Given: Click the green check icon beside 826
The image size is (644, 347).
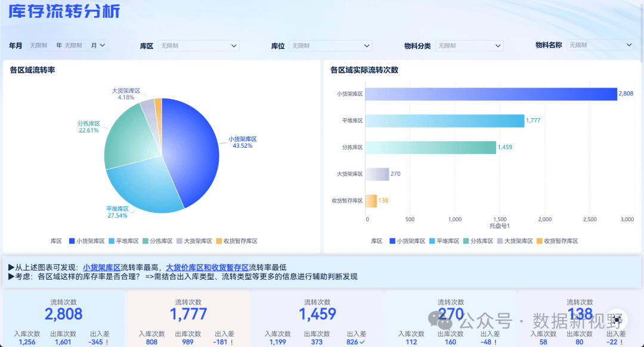Looking at the screenshot, I should click(x=362, y=342).
